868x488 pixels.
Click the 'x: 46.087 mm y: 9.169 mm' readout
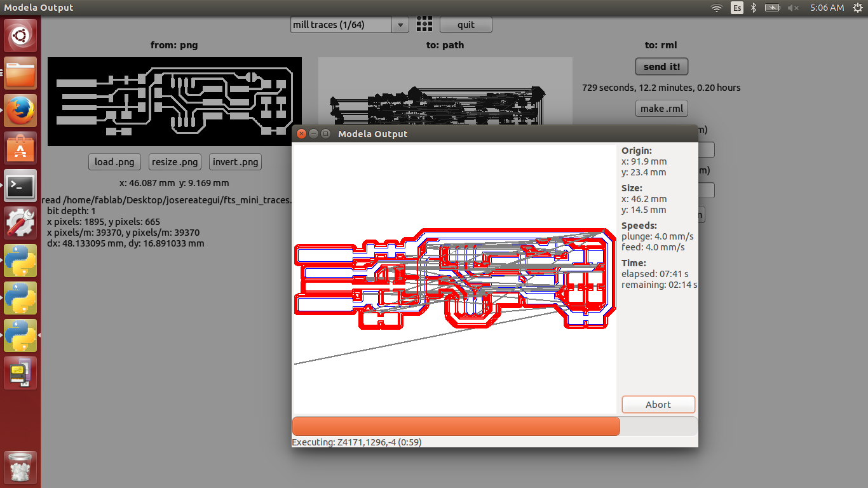(173, 183)
